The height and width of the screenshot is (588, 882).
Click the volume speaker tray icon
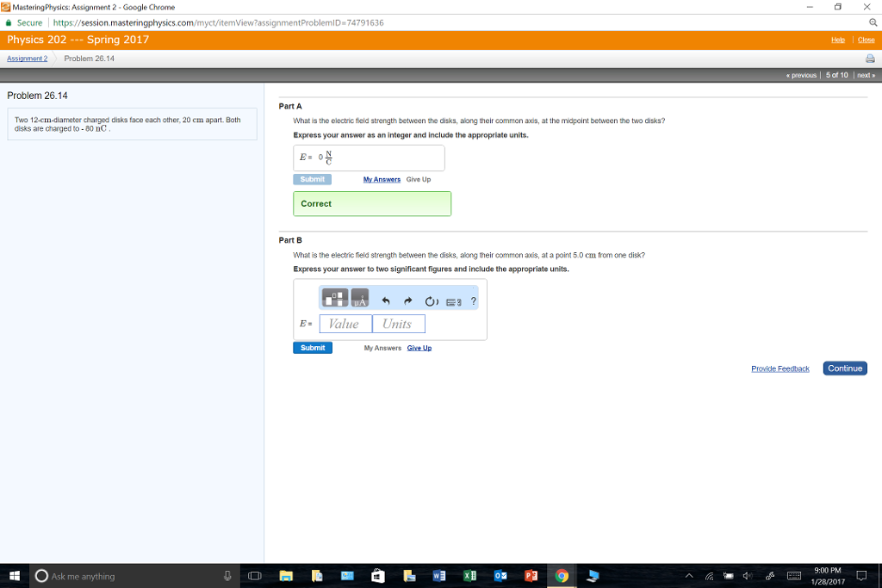(x=748, y=576)
